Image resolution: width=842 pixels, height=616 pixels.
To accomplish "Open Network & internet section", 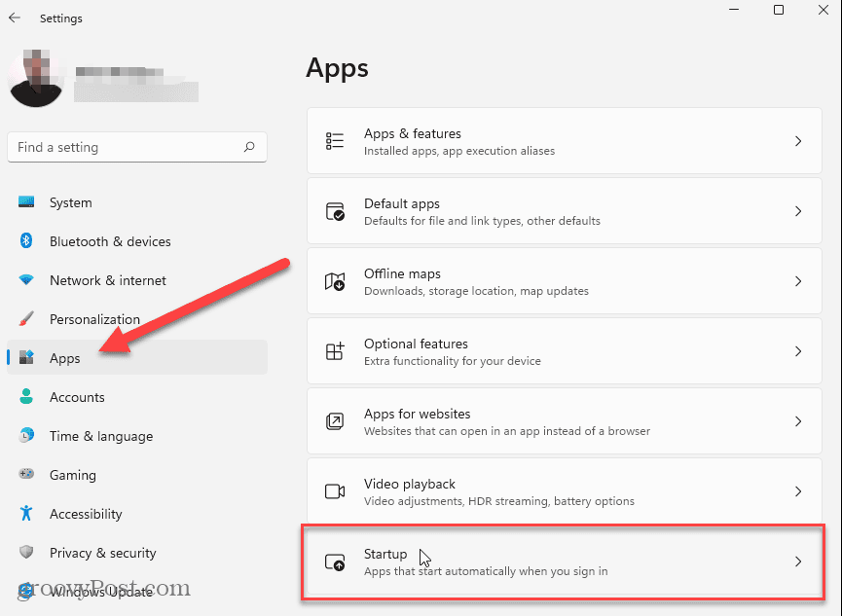I will [x=107, y=280].
